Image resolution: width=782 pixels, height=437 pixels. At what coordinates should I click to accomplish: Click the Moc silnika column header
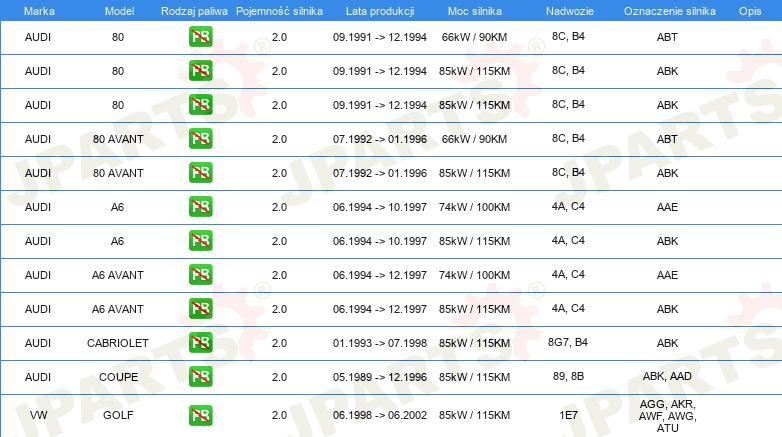click(474, 11)
